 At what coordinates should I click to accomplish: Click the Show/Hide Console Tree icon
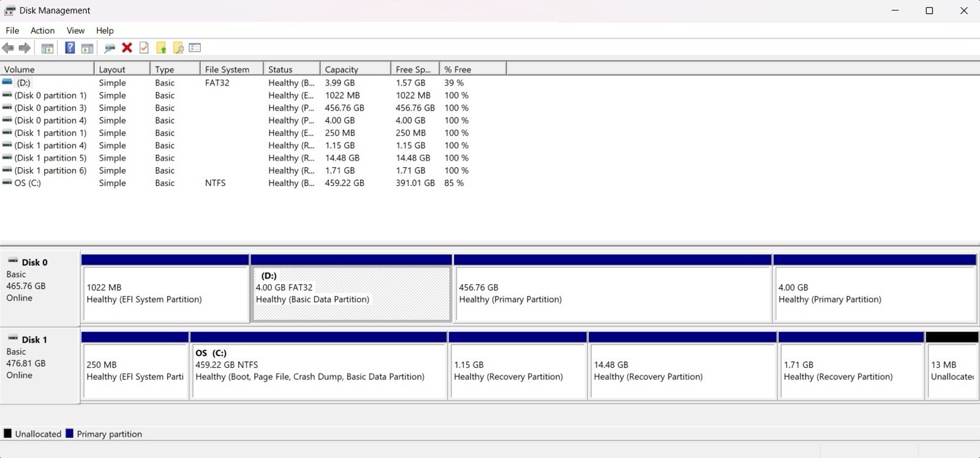click(47, 48)
